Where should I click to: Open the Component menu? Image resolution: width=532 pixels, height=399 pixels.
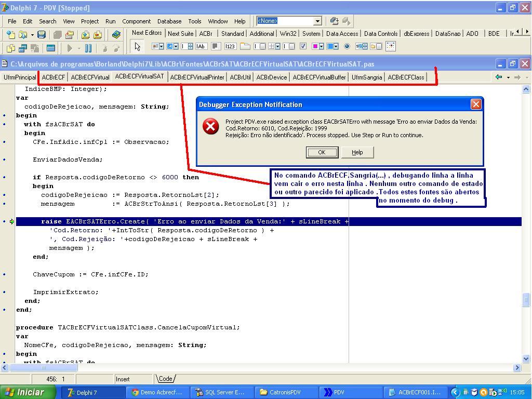tap(137, 21)
